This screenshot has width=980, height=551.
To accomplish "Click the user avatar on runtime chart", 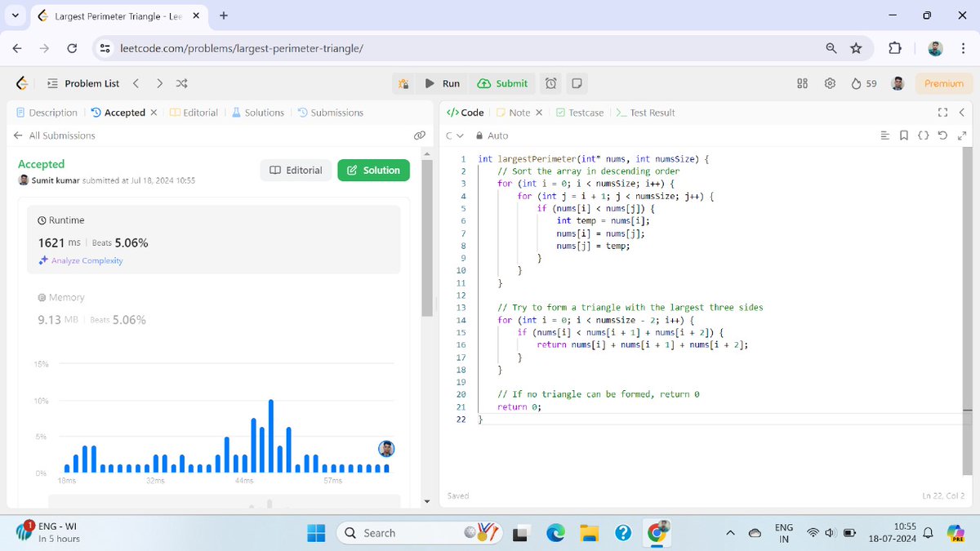I will (x=386, y=449).
